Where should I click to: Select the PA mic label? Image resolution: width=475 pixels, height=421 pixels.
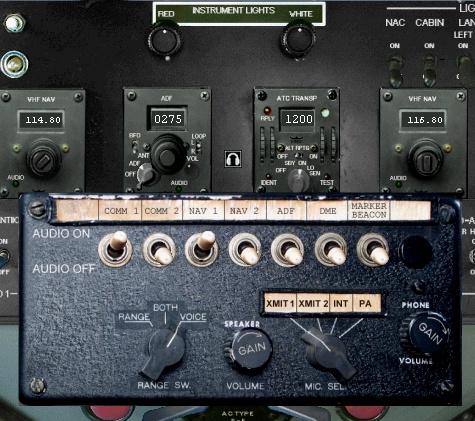366,303
